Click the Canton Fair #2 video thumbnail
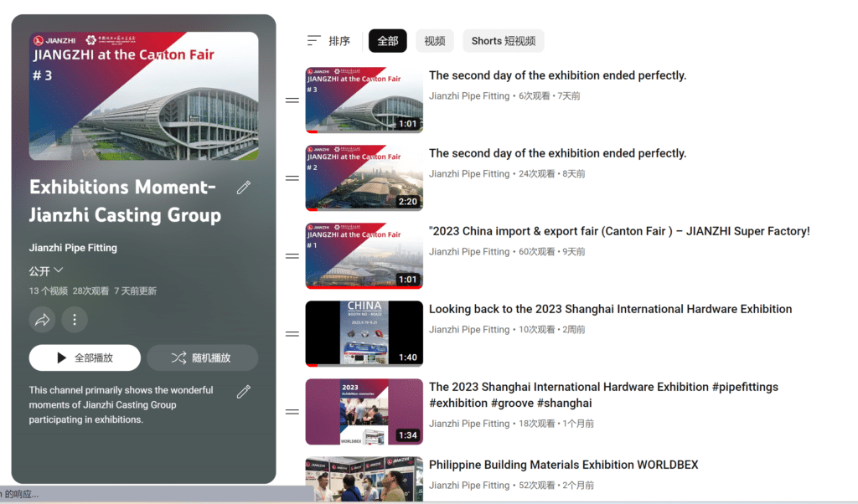 [364, 178]
